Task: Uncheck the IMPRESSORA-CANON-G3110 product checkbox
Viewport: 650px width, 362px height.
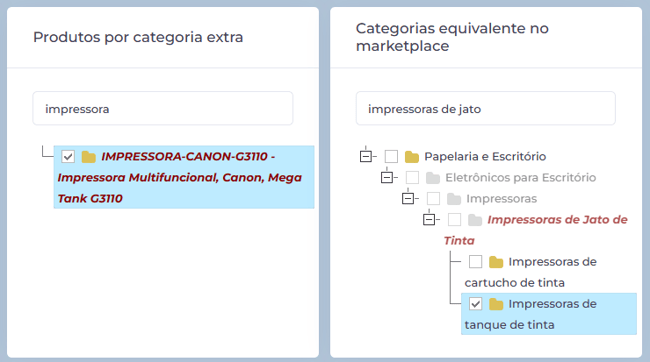Action: 68,157
